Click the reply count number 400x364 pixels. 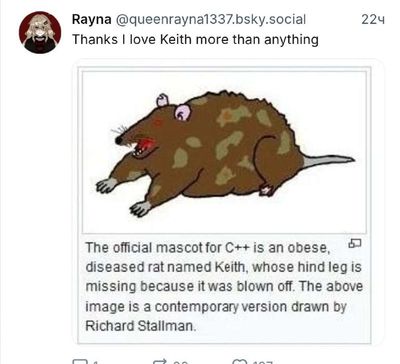coord(96,362)
